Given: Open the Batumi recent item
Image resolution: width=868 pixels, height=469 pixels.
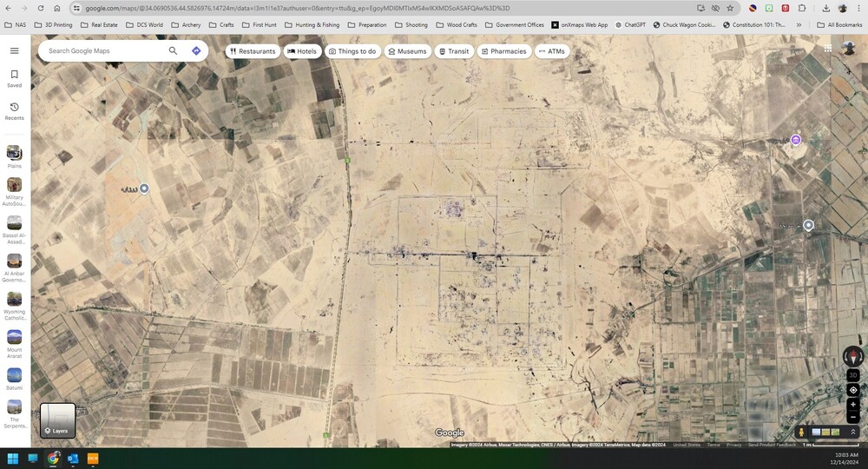Looking at the screenshot, I should tap(15, 380).
